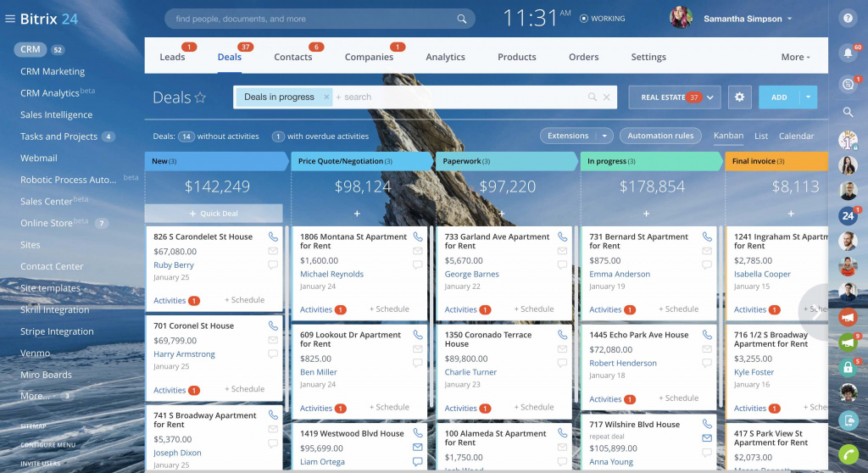Click phone icon on 826 S Carondelet card
This screenshot has height=473, width=868.
pos(273,237)
